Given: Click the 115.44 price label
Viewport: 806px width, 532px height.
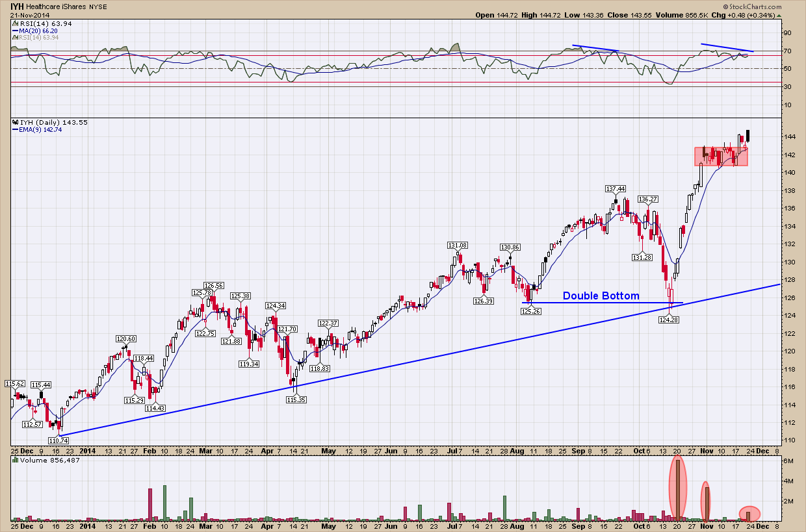Looking at the screenshot, I should 41,385.
